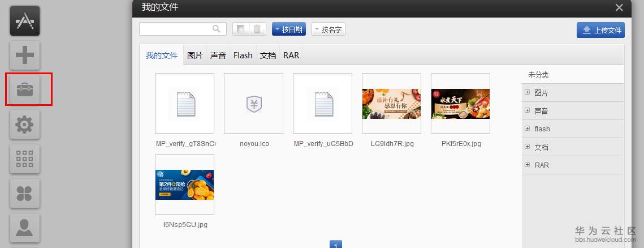Expand the 文档 category plus icon
644x248 pixels.
(528, 147)
